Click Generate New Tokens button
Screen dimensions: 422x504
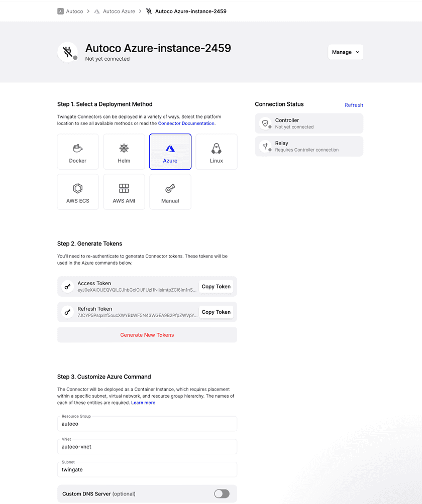click(147, 335)
